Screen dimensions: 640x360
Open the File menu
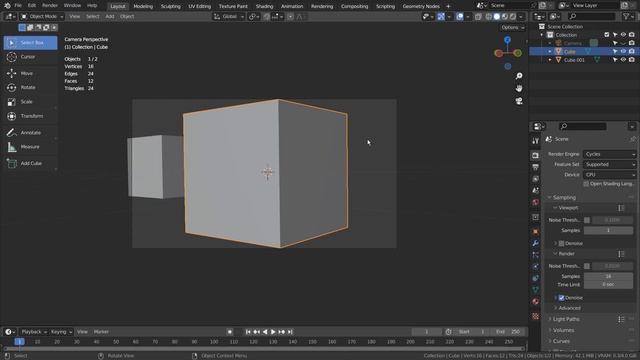(x=18, y=6)
